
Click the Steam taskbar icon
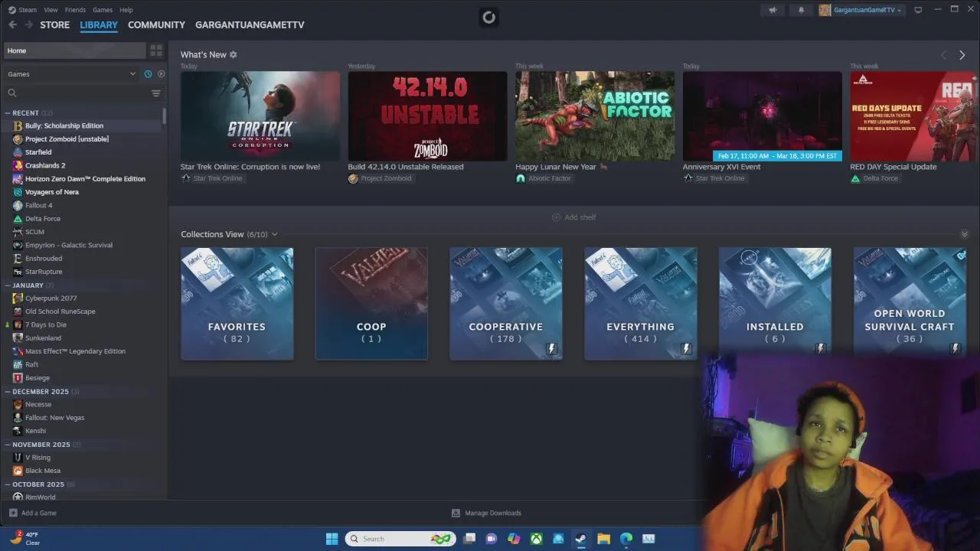(581, 539)
